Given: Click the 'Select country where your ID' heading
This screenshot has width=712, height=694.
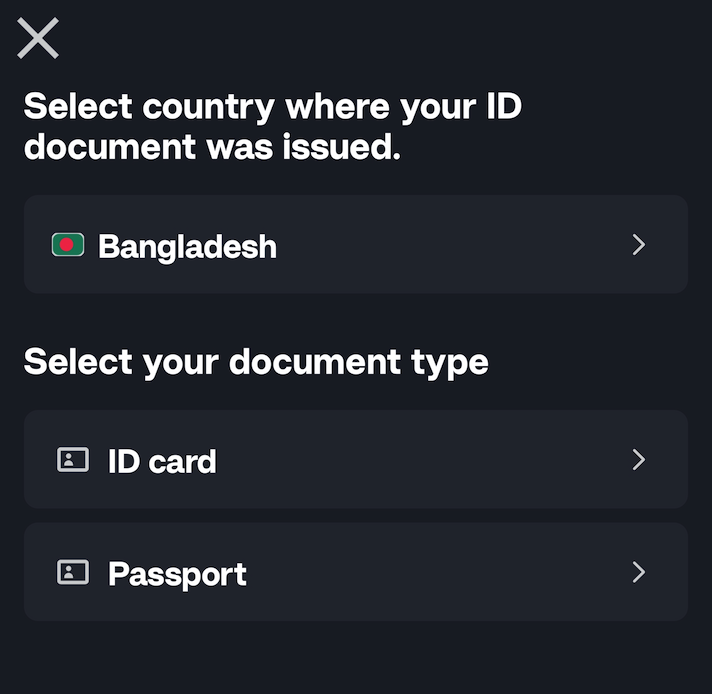Looking at the screenshot, I should point(273,108).
